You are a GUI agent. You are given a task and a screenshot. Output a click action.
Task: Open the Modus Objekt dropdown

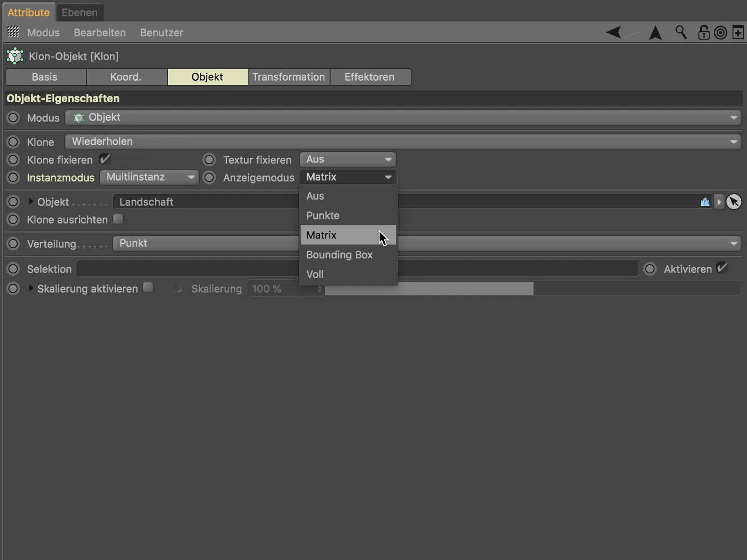click(x=403, y=118)
